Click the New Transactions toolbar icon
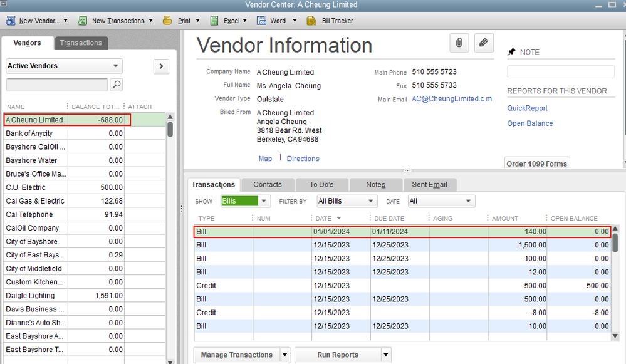626x364 pixels. (x=82, y=21)
